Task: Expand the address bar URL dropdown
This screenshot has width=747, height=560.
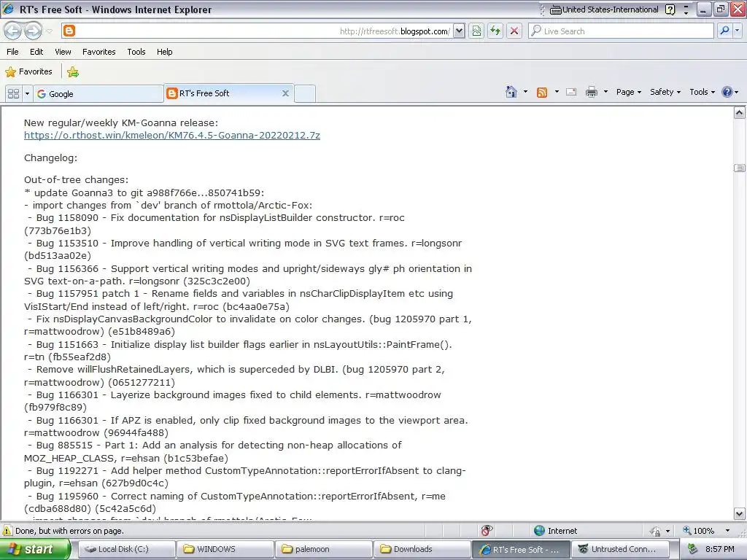Action: 458,31
